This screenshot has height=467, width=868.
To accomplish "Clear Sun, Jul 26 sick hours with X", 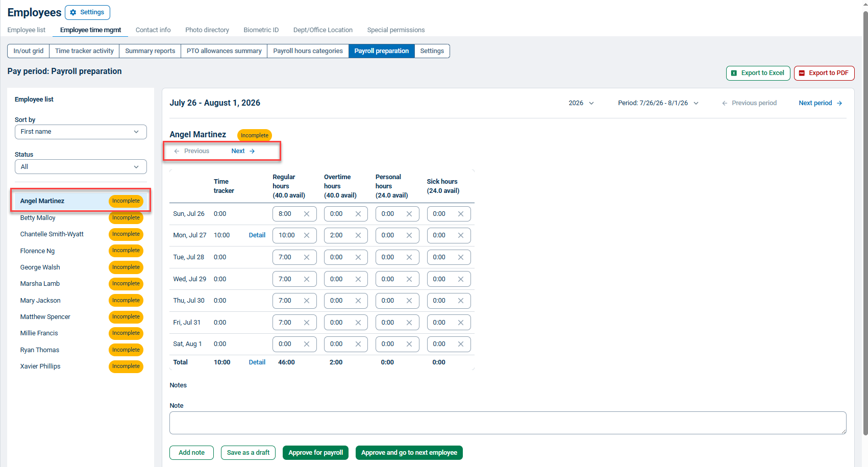I will (x=461, y=214).
